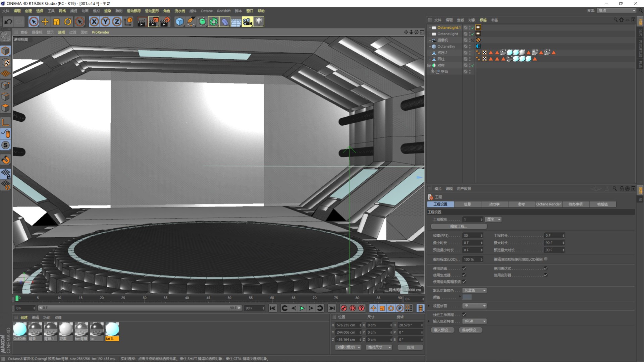Open the 灰蓝色 default object color dropdown
Image resolution: width=644 pixels, height=362 pixels.
click(x=474, y=290)
